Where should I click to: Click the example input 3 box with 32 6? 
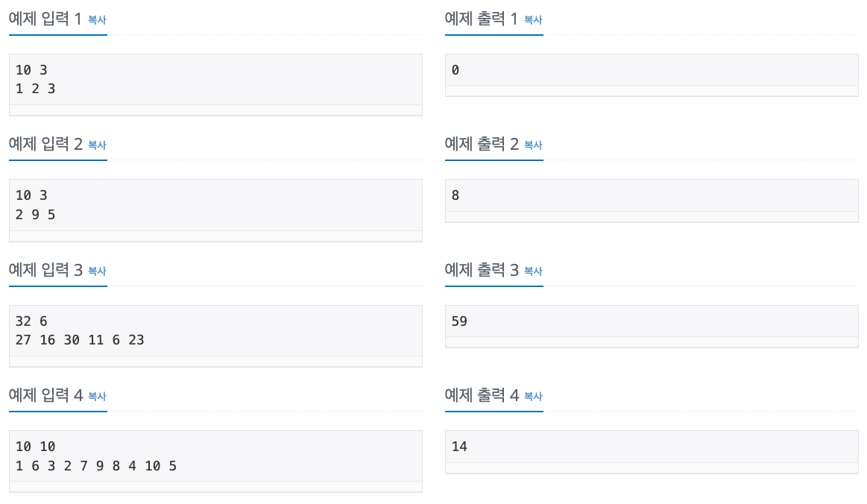[x=215, y=336]
